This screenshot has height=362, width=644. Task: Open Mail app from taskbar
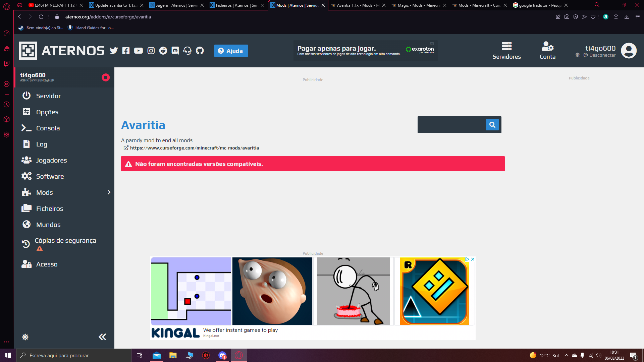pos(157,355)
